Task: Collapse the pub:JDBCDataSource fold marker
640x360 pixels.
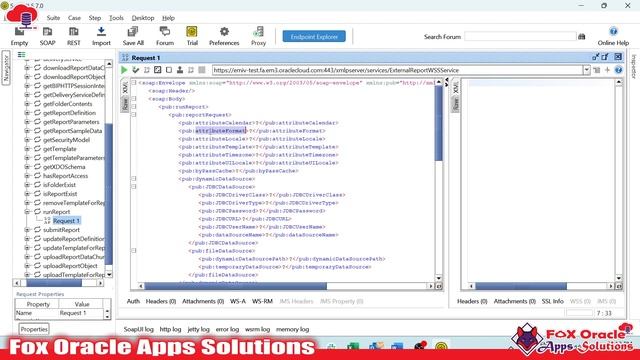Action: (133, 187)
